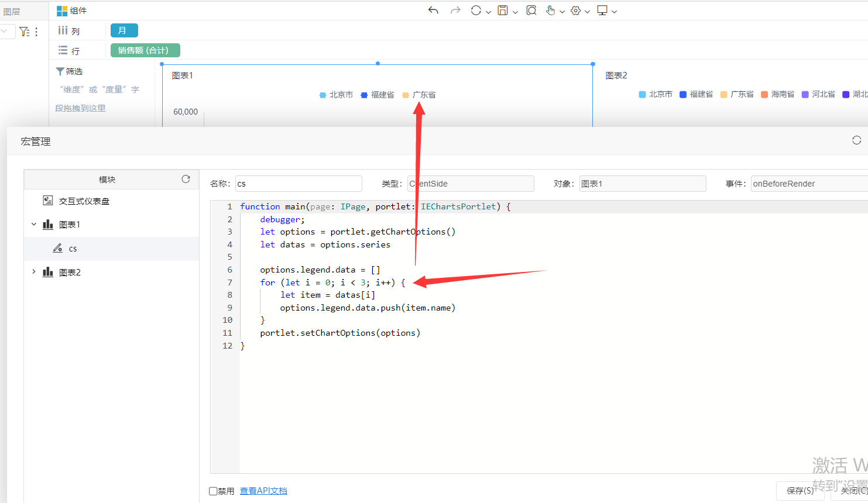Open the layer dropdown under 图层
This screenshot has height=503, width=868.
[x=6, y=32]
